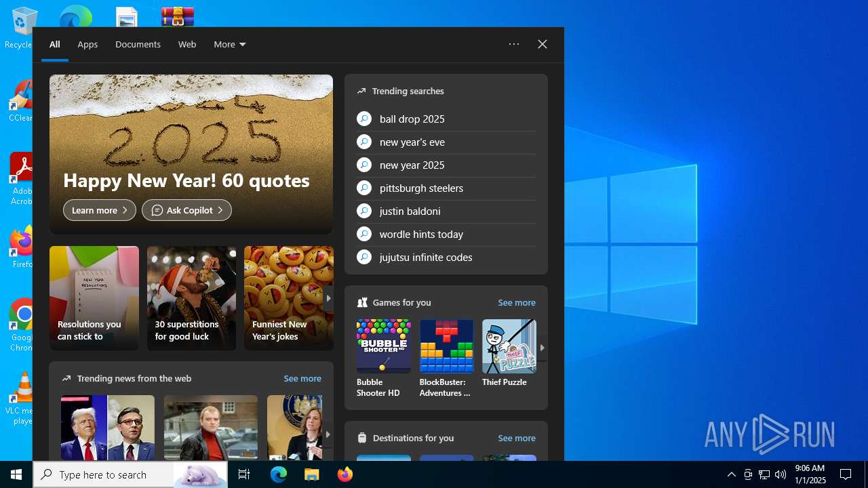Screen dimensions: 868x488
Task: Search trending pittsburgh steelers
Action: [446, 188]
